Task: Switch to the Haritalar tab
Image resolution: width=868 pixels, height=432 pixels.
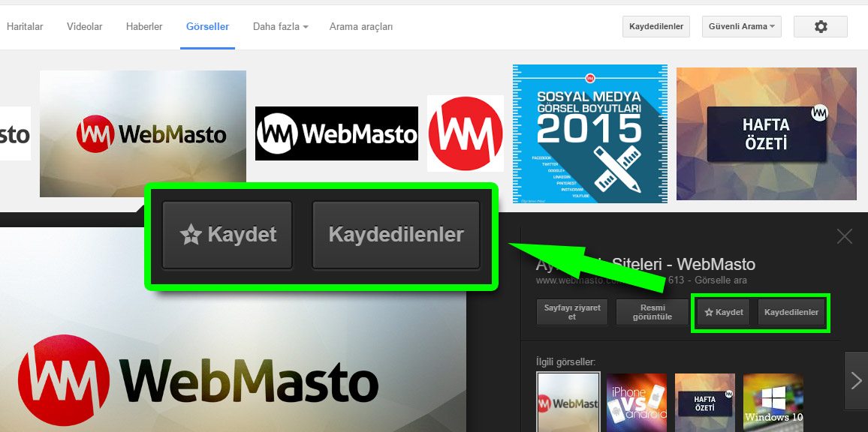Action: click(25, 26)
